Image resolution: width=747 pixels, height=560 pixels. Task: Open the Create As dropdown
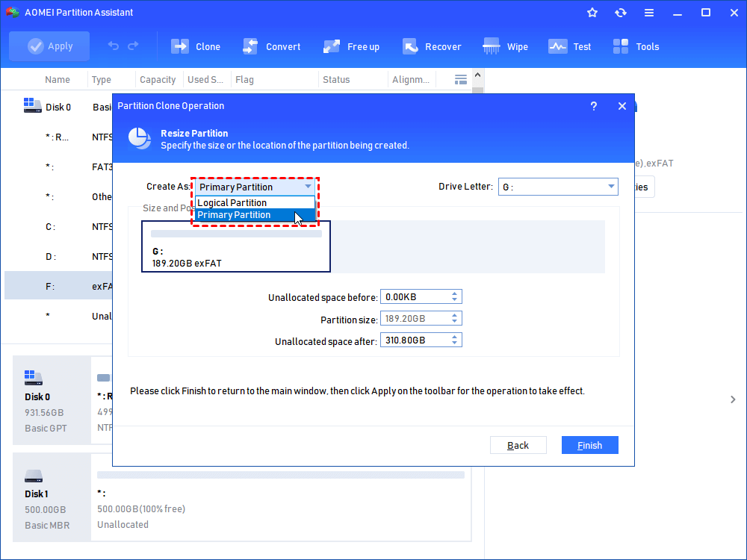(255, 187)
